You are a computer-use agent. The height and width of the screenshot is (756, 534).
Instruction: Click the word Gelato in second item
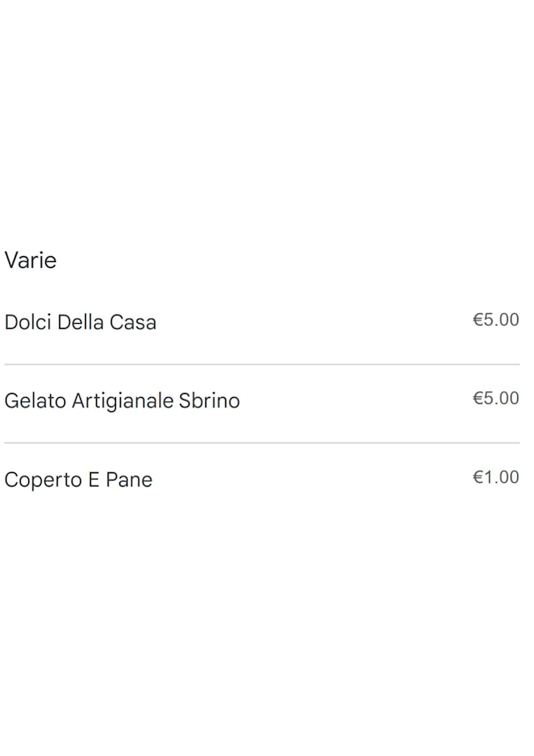click(x=35, y=401)
